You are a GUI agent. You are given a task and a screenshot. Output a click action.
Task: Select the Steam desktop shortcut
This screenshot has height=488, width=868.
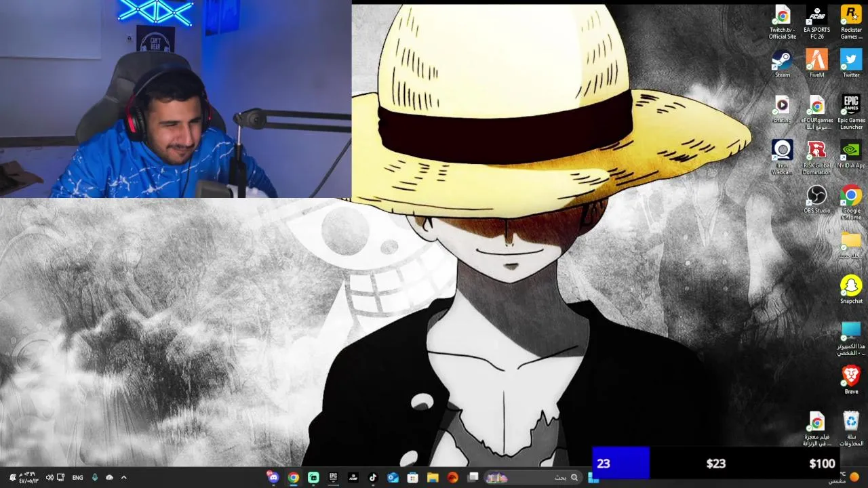pos(782,64)
